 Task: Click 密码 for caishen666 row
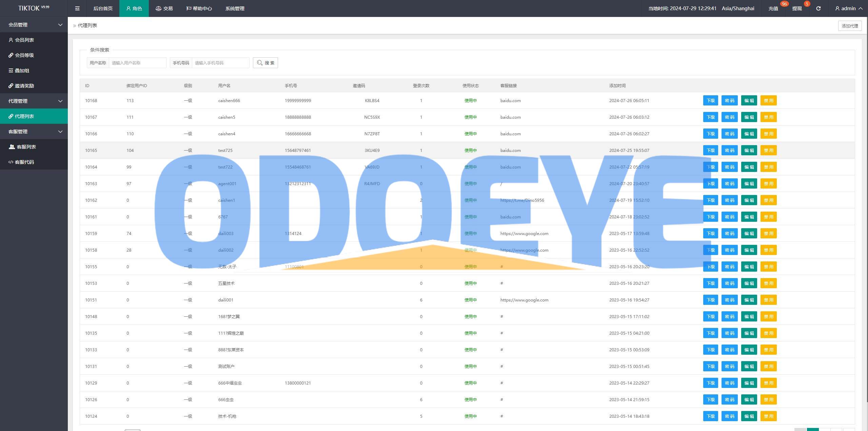[729, 100]
